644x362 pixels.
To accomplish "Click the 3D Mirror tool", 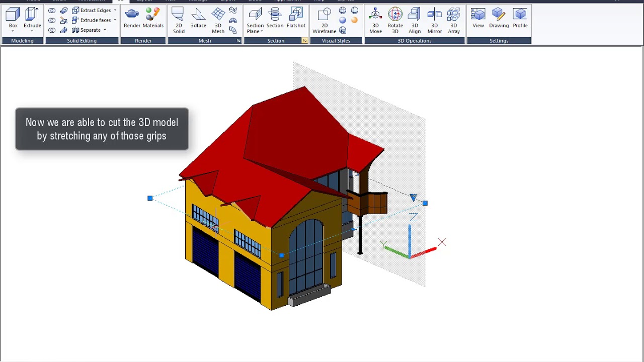I will (434, 20).
